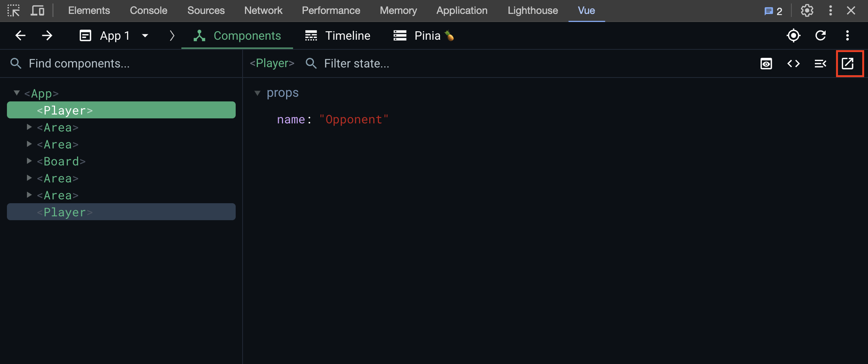Select the inspect element picker tool
The width and height of the screenshot is (868, 364).
[14, 10]
